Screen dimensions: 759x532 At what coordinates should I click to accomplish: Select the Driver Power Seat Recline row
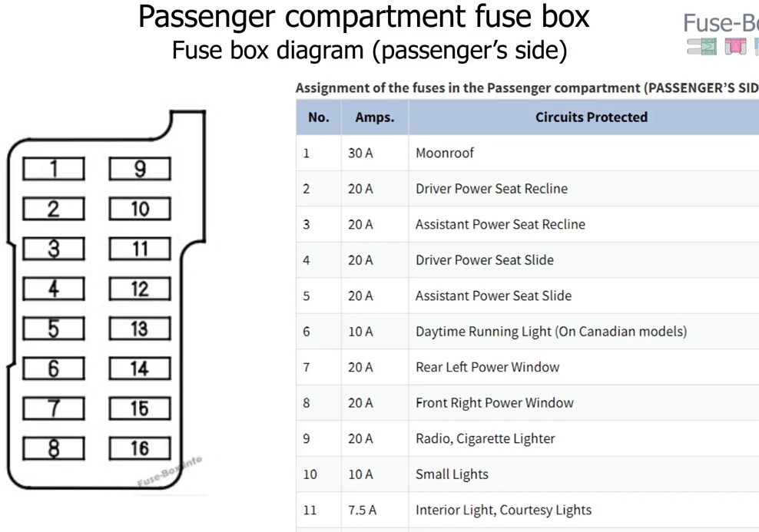click(528, 189)
